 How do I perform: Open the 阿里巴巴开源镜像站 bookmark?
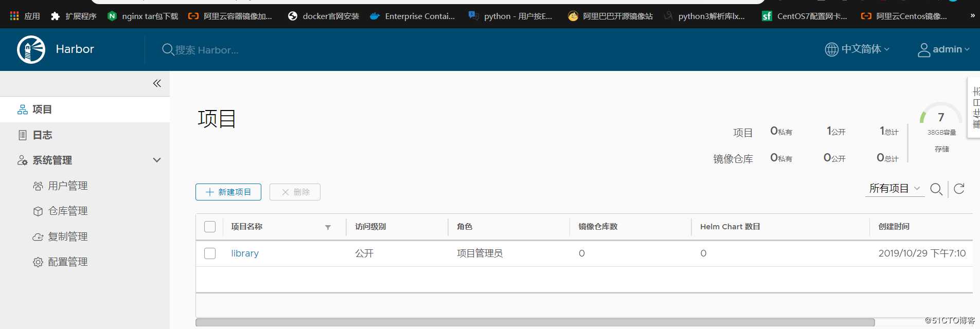[x=610, y=16]
